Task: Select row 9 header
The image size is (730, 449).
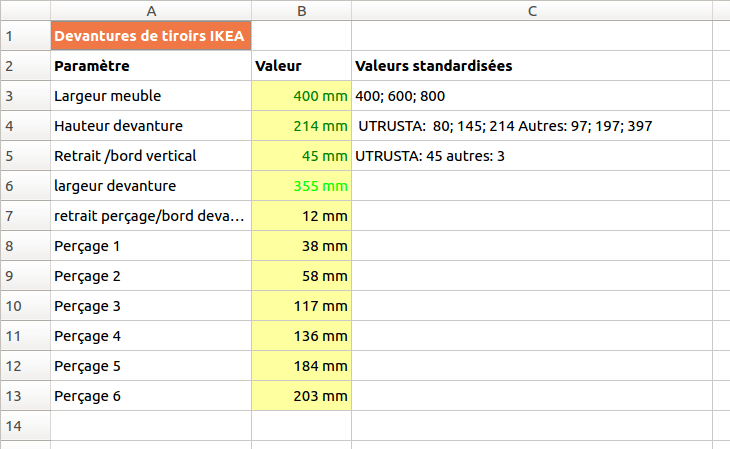Action: click(x=26, y=276)
